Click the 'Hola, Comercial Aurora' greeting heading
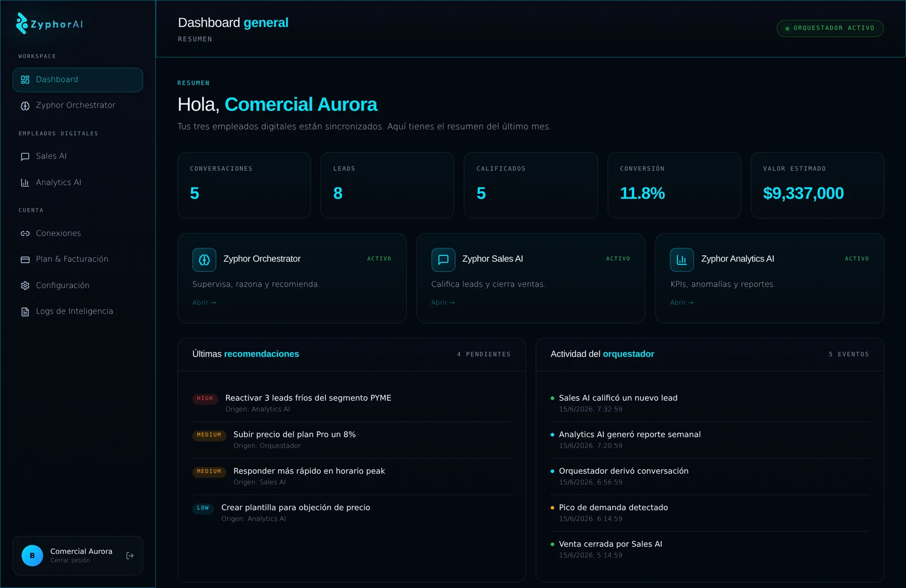The image size is (906, 588). [277, 105]
